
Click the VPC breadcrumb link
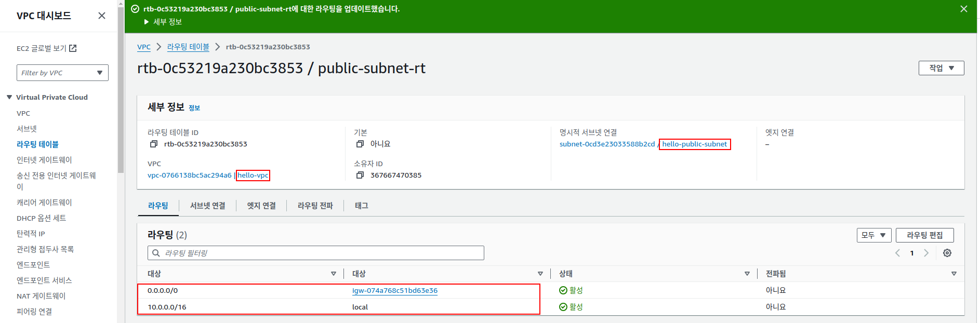pos(144,47)
